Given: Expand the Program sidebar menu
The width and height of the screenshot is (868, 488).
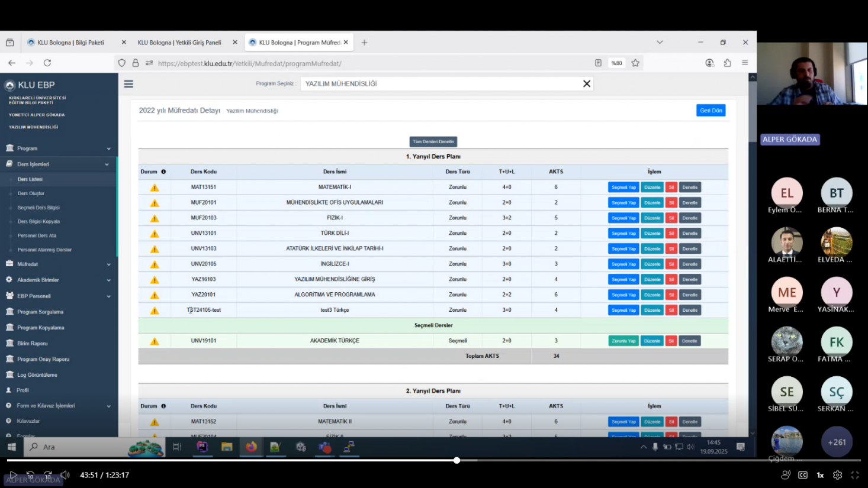Looking at the screenshot, I should pos(58,148).
